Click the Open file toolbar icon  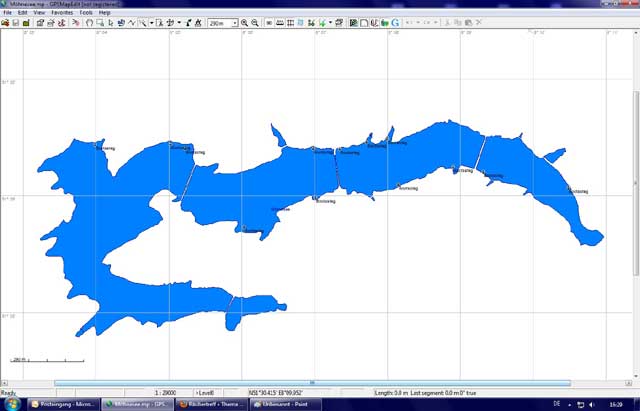(x=5, y=22)
